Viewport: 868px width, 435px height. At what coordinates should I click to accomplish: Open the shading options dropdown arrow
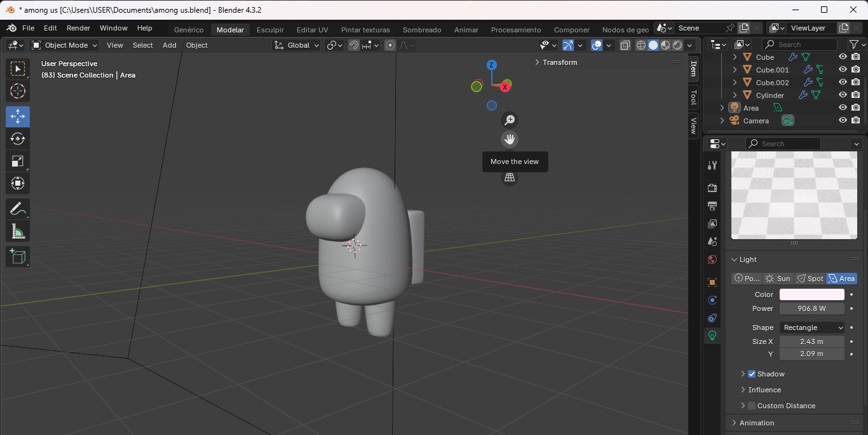tap(689, 45)
